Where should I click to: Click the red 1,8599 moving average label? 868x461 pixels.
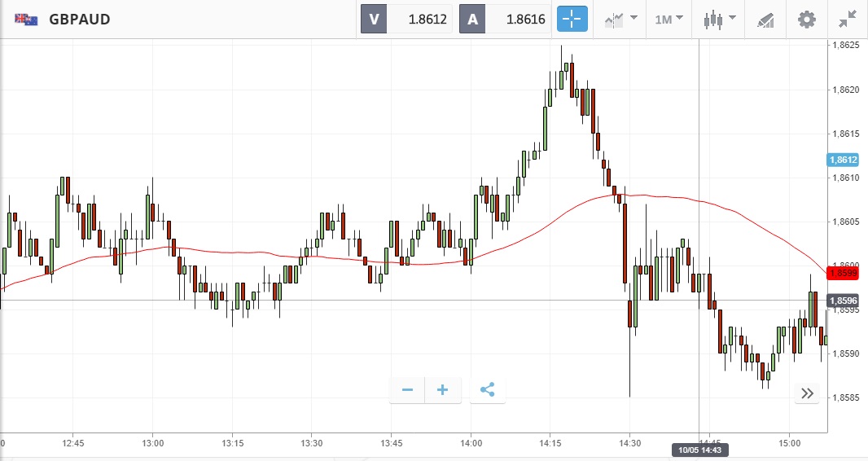[844, 272]
